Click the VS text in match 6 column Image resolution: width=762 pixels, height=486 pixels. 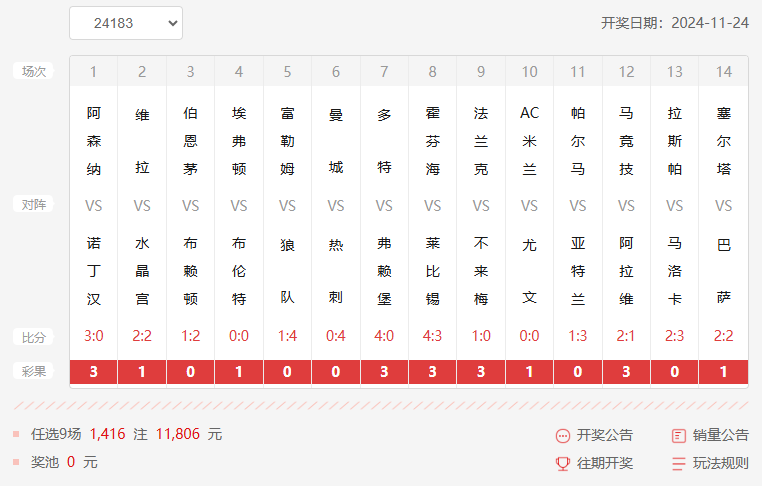pos(335,206)
